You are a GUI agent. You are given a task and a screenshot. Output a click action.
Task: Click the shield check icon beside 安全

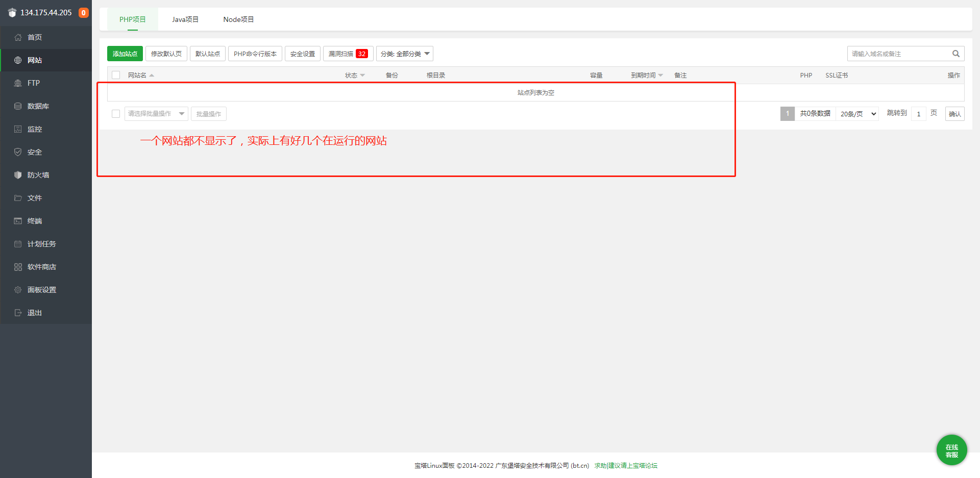coord(18,152)
